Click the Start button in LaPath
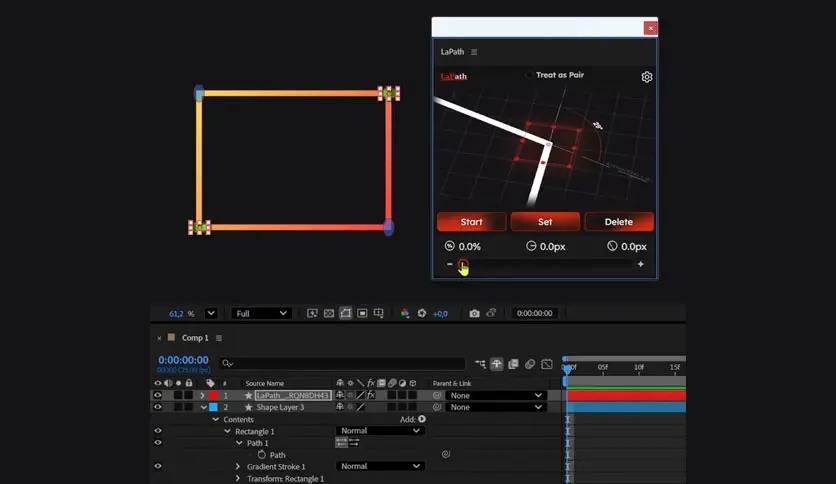Image resolution: width=836 pixels, height=484 pixels. coord(471,222)
